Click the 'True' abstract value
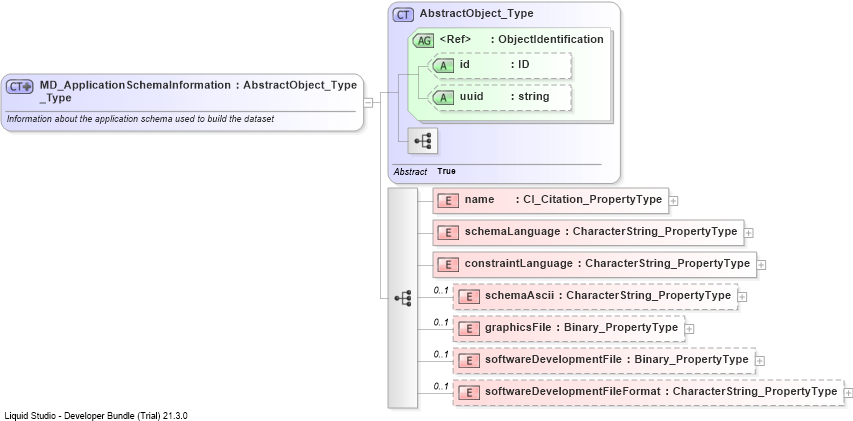Viewport: 853px width, 421px height. [447, 171]
